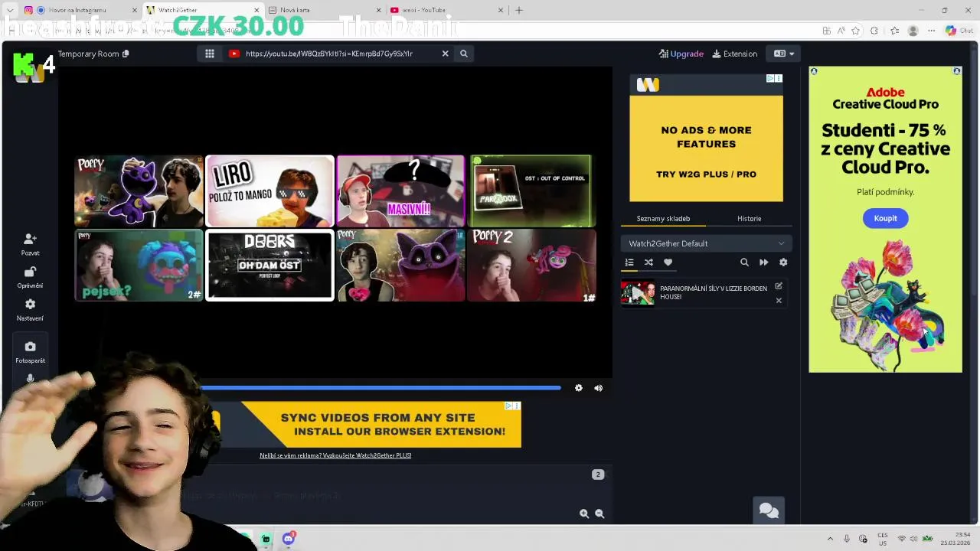Screen dimensions: 980x551
Task: Copy the Temporary Room link icon
Action: click(126, 54)
